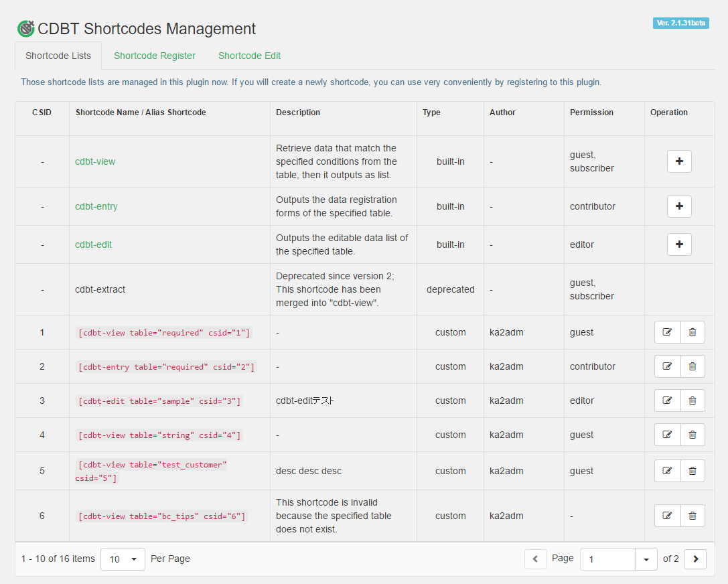728x584 pixels.
Task: Delete shortcode with CSID 2
Action: [x=693, y=366]
